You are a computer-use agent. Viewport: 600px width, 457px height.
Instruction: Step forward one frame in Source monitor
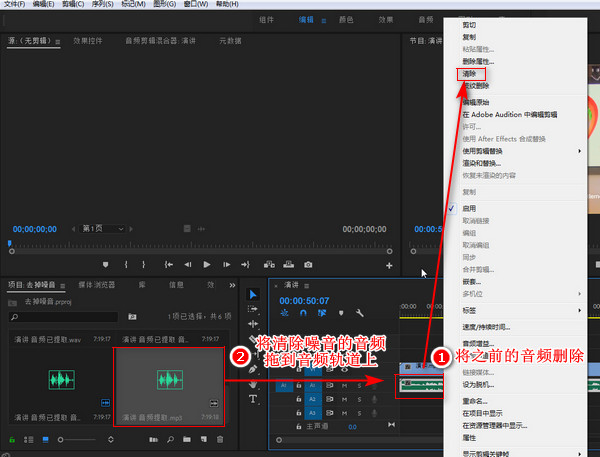click(x=227, y=264)
